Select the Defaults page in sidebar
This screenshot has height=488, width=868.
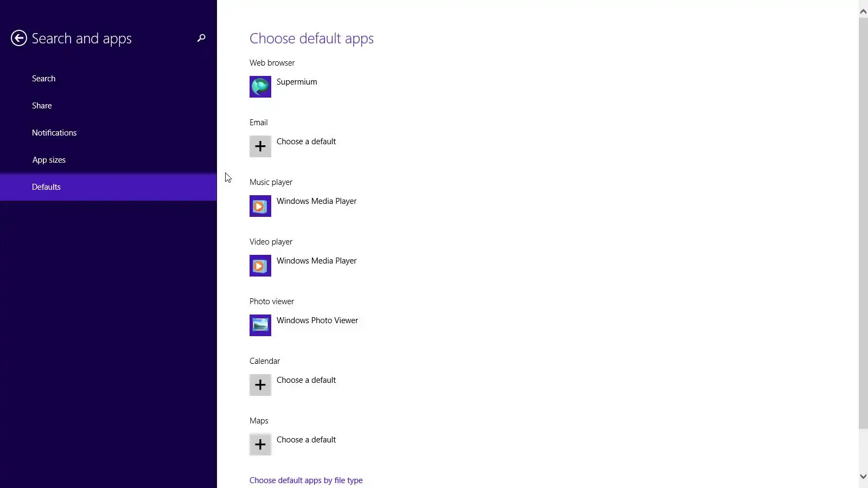point(108,187)
